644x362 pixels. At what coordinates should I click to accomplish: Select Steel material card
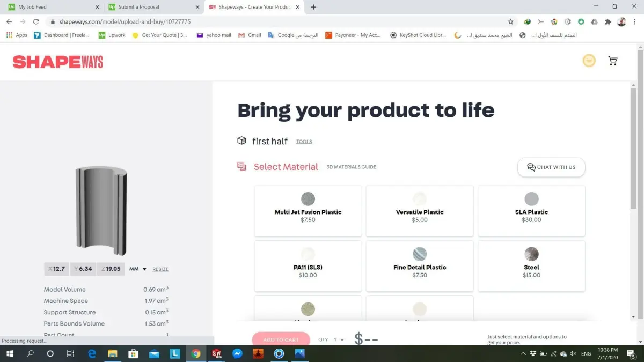coord(531,266)
